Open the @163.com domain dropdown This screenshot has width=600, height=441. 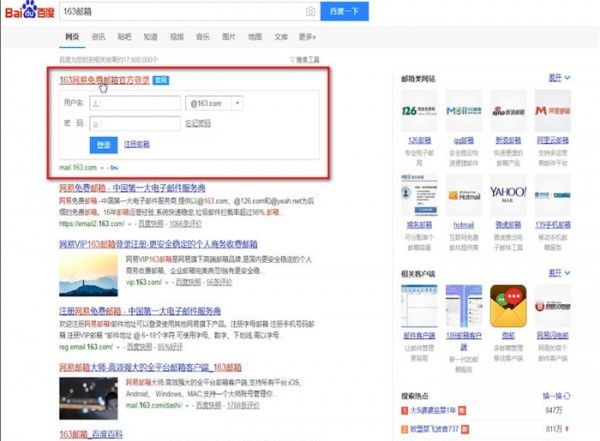[237, 103]
